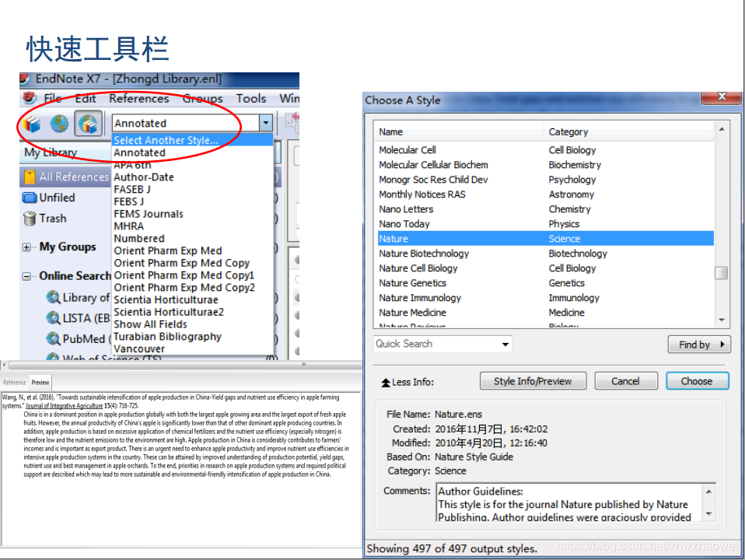Image resolution: width=745 pixels, height=560 pixels.
Task: Click the Choose button
Action: (x=697, y=381)
